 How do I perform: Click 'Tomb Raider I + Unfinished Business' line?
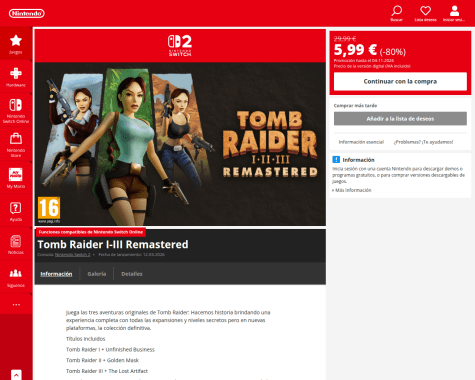pyautogui.click(x=110, y=349)
